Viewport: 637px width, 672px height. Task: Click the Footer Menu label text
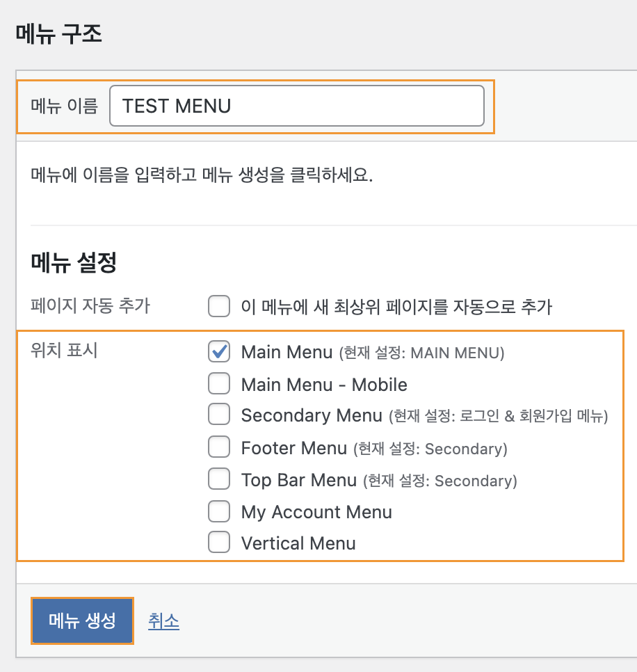[294, 448]
